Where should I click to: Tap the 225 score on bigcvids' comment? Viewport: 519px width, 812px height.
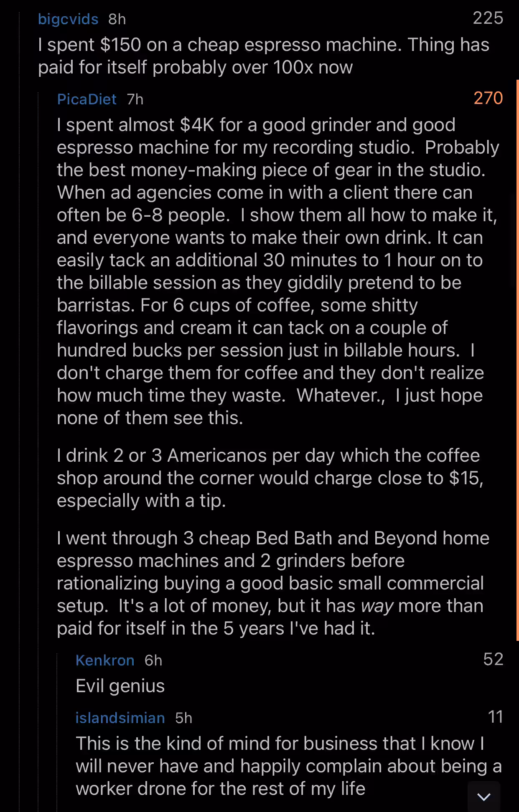pos(488,18)
